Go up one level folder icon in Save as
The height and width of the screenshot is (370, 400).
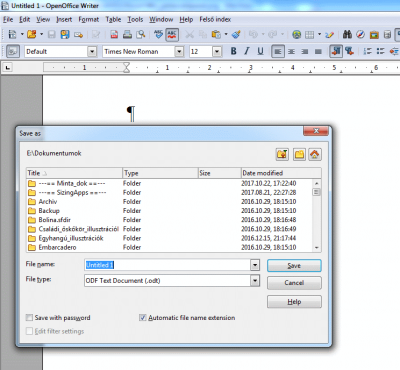pyautogui.click(x=282, y=154)
